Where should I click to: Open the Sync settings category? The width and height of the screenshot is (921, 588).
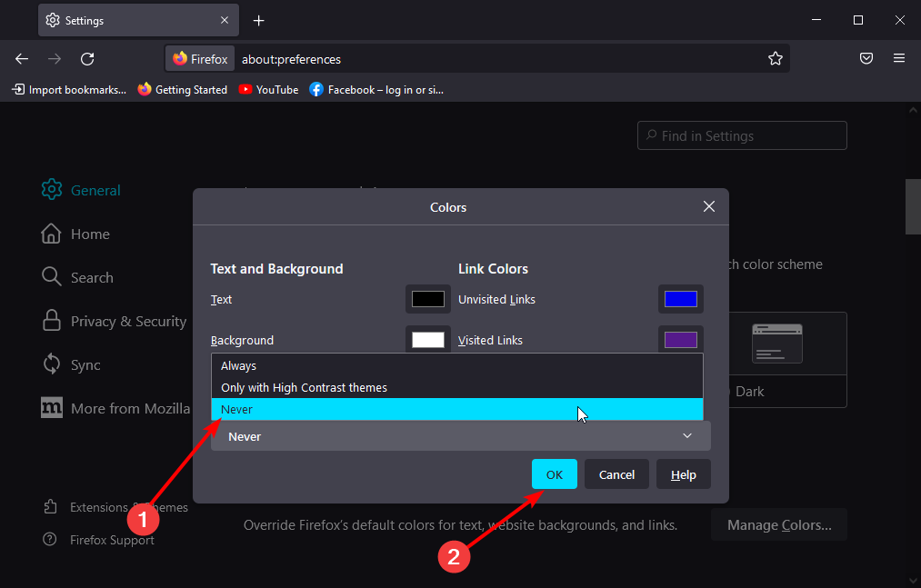tap(71, 364)
